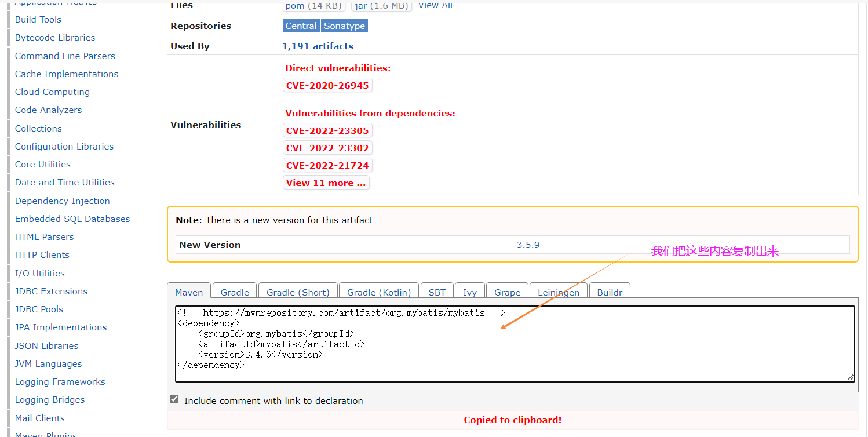Viewport: 868px width, 437px height.
Task: Open the Bytecode Libraries category
Action: (x=55, y=37)
